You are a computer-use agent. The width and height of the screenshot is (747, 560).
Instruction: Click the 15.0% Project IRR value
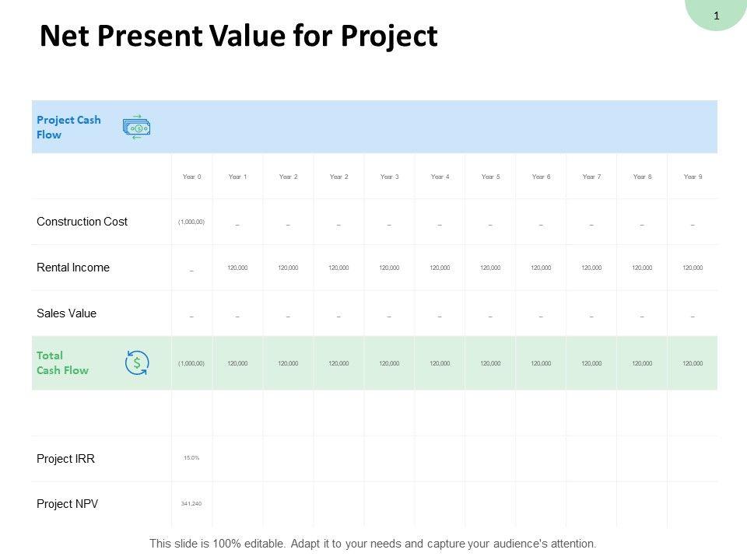pos(191,458)
